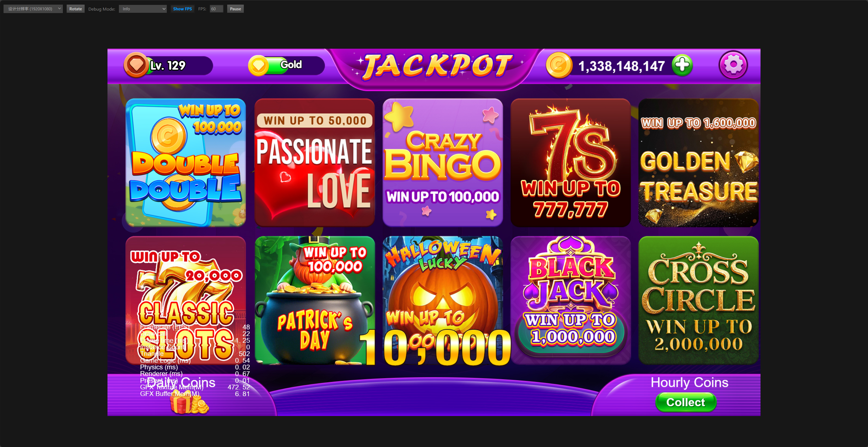Expand the design resolution dropdown

pos(33,9)
